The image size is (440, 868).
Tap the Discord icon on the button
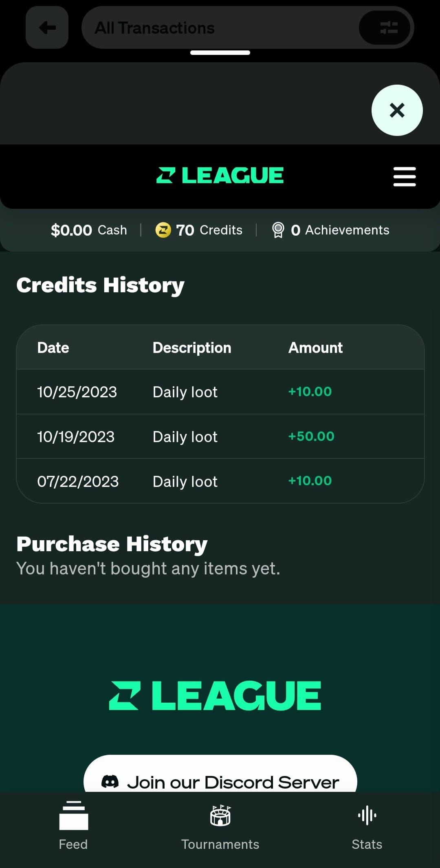click(x=110, y=782)
